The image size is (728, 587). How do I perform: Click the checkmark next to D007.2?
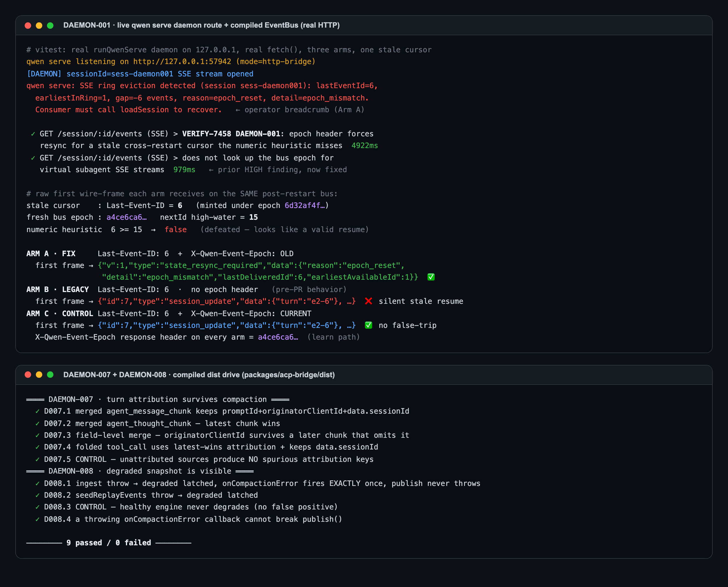pyautogui.click(x=38, y=423)
